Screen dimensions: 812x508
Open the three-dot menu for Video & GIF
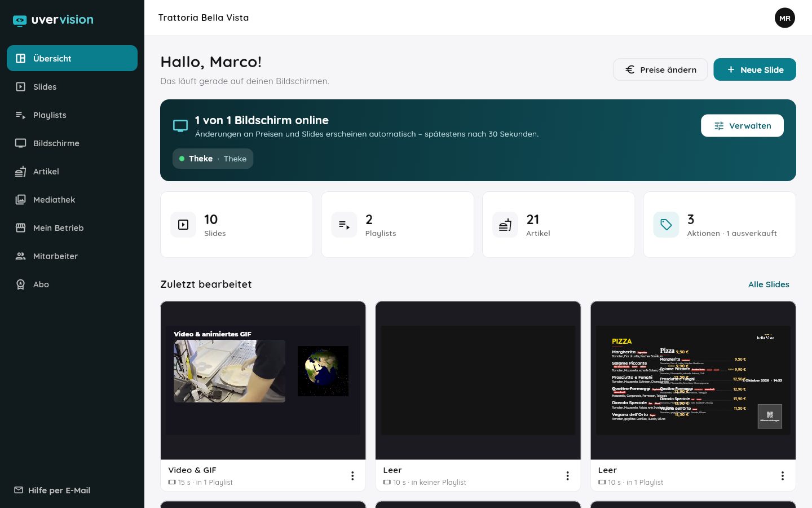352,476
